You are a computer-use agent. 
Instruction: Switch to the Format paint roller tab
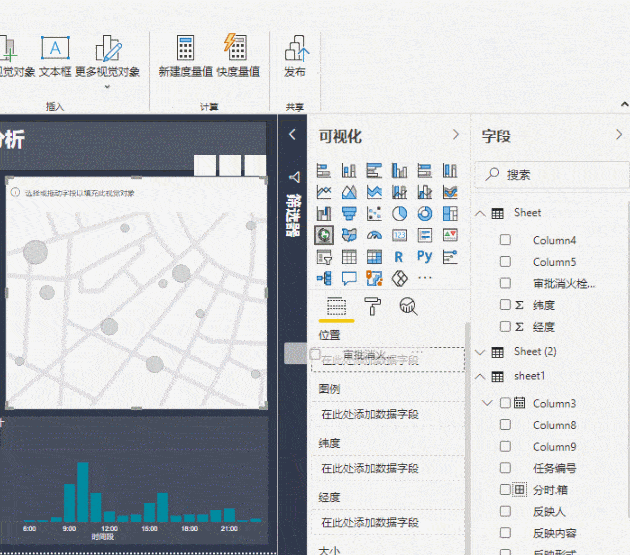click(x=372, y=306)
